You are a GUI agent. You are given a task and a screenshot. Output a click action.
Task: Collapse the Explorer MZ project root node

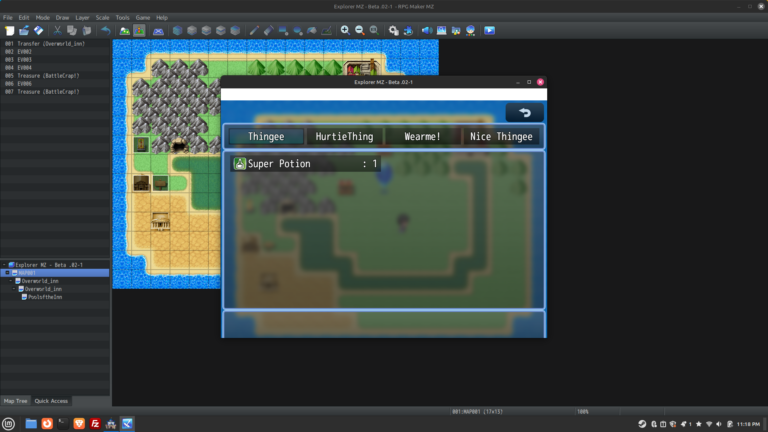pos(4,265)
